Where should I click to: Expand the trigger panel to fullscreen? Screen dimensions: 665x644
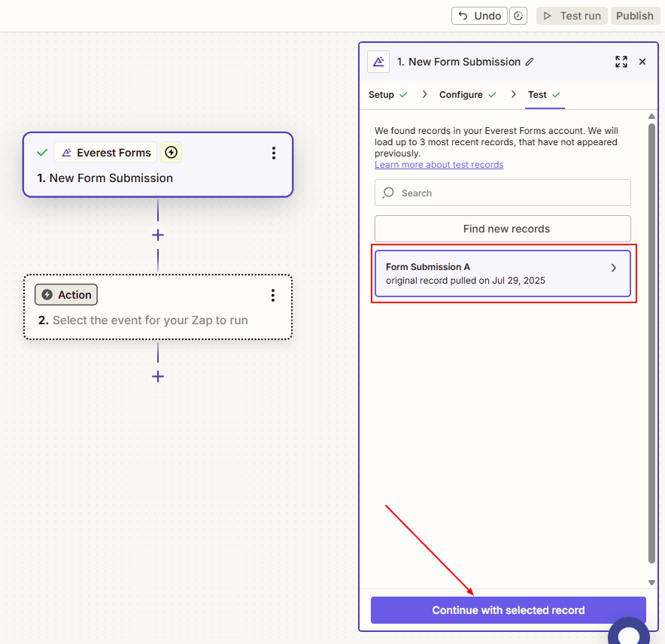coord(621,62)
